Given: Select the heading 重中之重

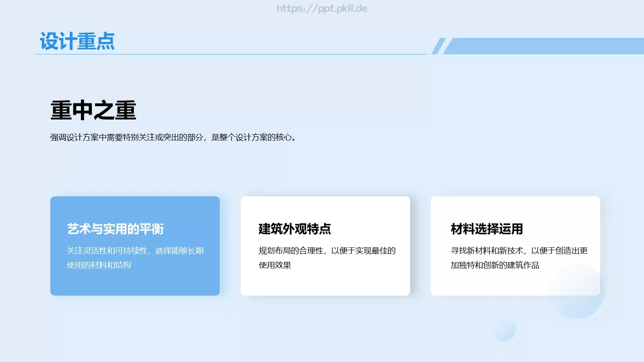Looking at the screenshot, I should (93, 111).
